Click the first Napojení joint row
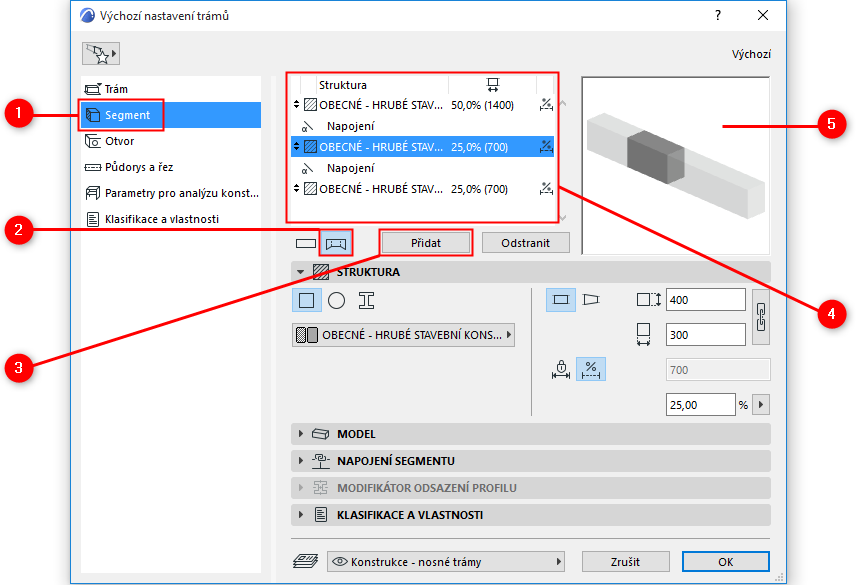The width and height of the screenshot is (856, 585). pyautogui.click(x=422, y=126)
